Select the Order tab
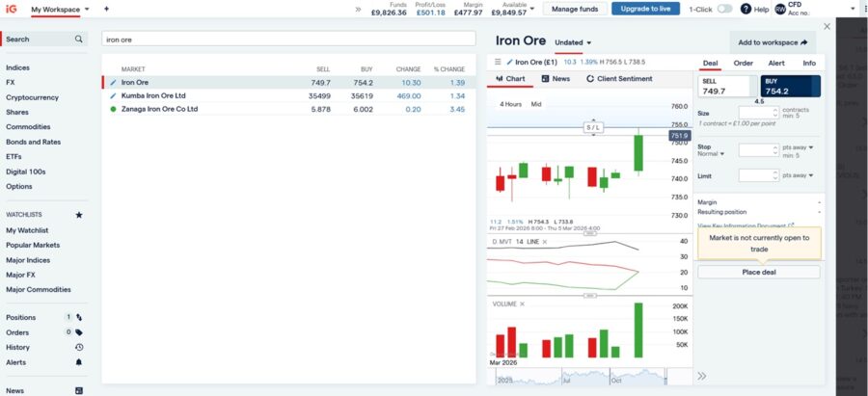 pos(744,63)
